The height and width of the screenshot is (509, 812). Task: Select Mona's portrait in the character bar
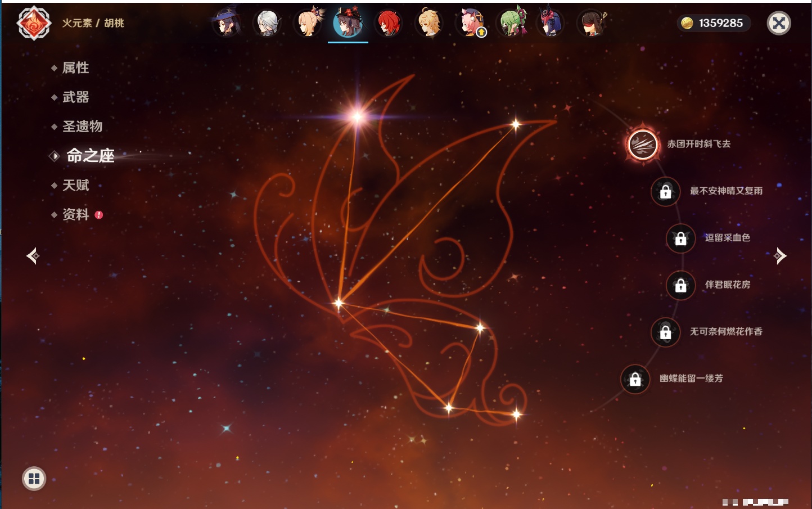coord(227,24)
